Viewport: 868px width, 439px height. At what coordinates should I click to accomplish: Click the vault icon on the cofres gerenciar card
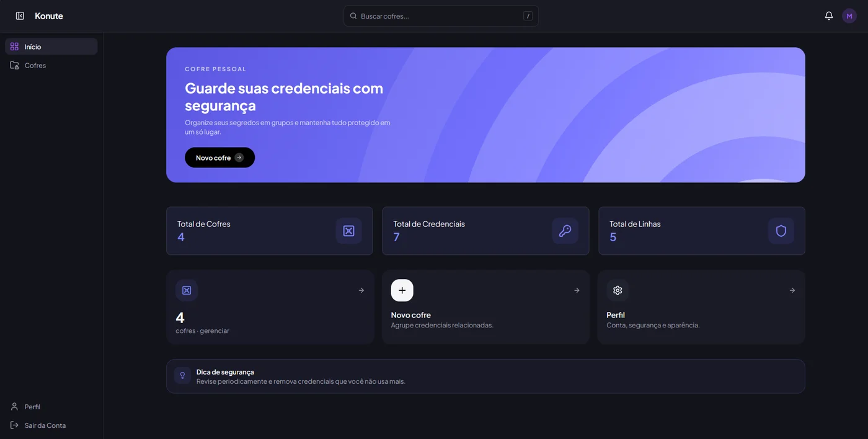click(187, 290)
